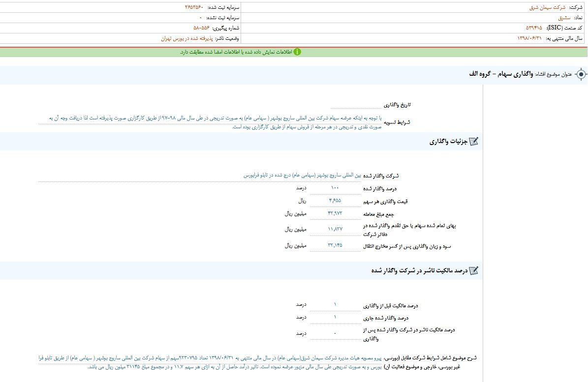This screenshot has height=382, width=588.
Task: Click the target icon beside عنوان موضوع افشاء
Action: [581, 75]
